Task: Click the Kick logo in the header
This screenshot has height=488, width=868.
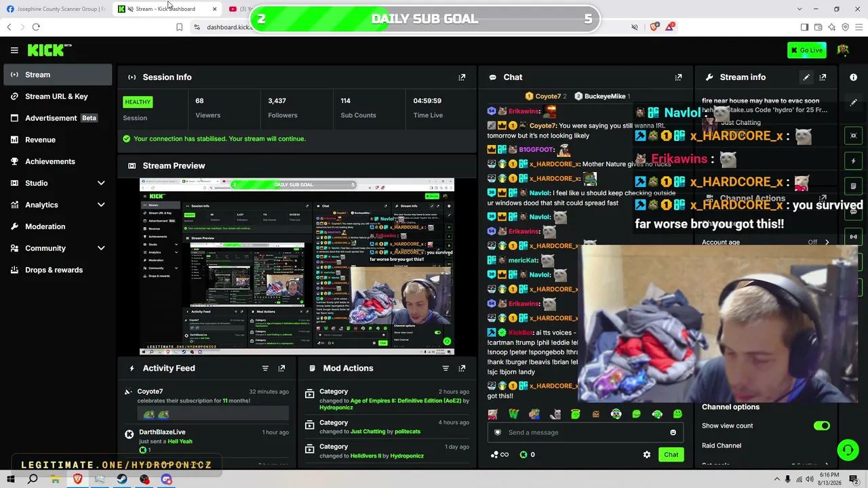Action: pyautogui.click(x=49, y=50)
